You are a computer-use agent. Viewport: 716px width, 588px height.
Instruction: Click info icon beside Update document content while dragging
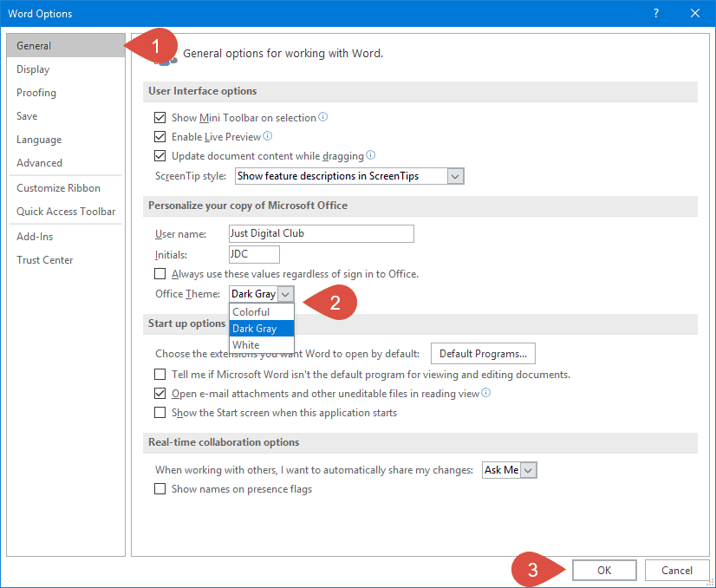tap(371, 155)
